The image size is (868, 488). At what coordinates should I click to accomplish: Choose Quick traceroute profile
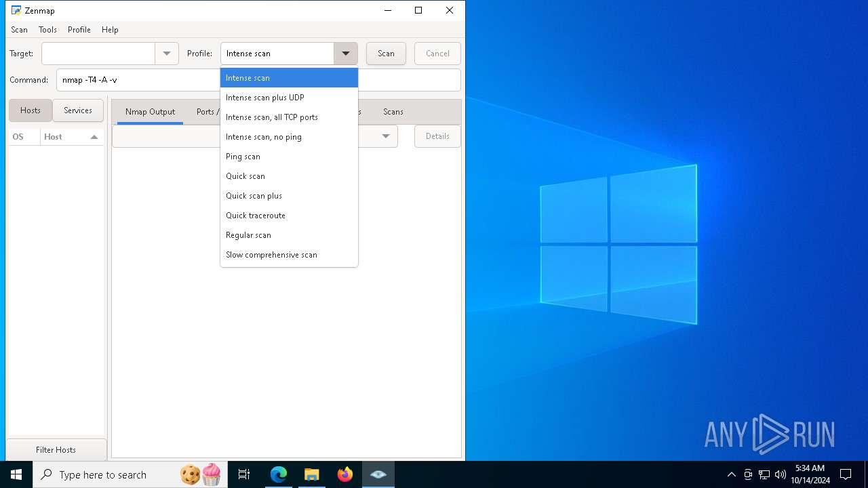coord(289,216)
